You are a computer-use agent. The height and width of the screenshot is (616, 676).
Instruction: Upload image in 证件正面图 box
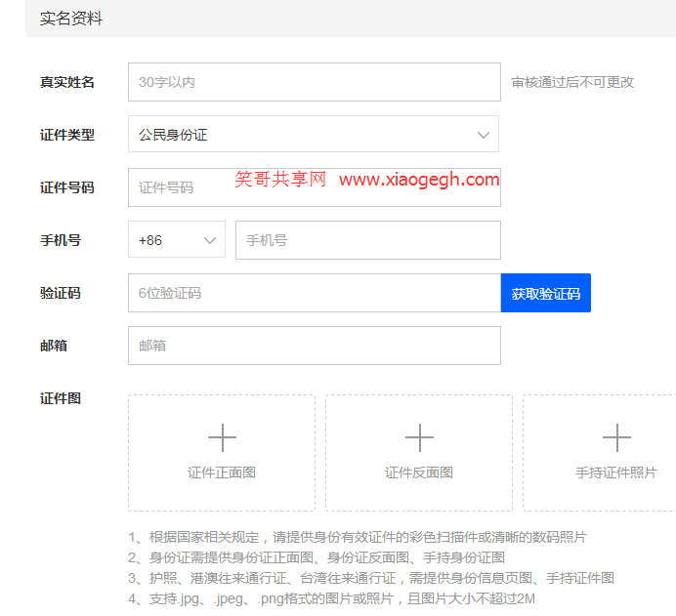(222, 453)
